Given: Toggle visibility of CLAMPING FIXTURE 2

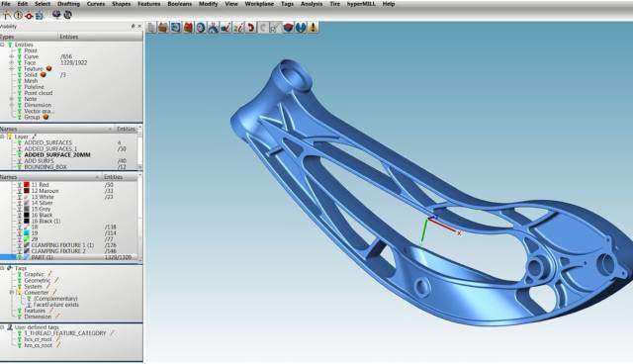Looking at the screenshot, I should coord(19,251).
